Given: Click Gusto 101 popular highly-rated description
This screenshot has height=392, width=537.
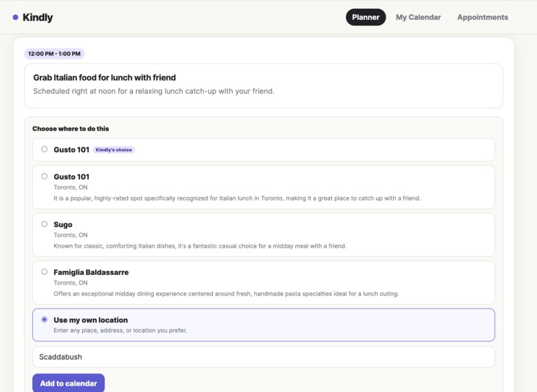Looking at the screenshot, I should (x=237, y=198).
